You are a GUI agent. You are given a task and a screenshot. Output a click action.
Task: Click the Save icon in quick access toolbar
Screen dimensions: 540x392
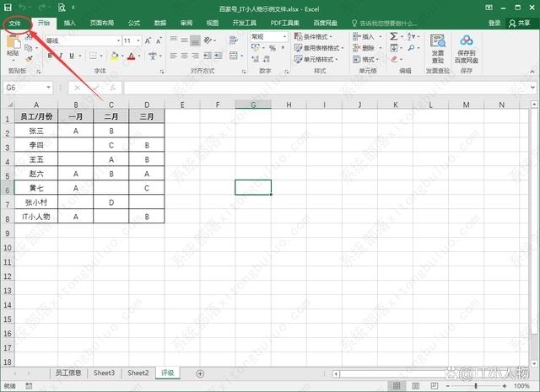click(x=9, y=7)
